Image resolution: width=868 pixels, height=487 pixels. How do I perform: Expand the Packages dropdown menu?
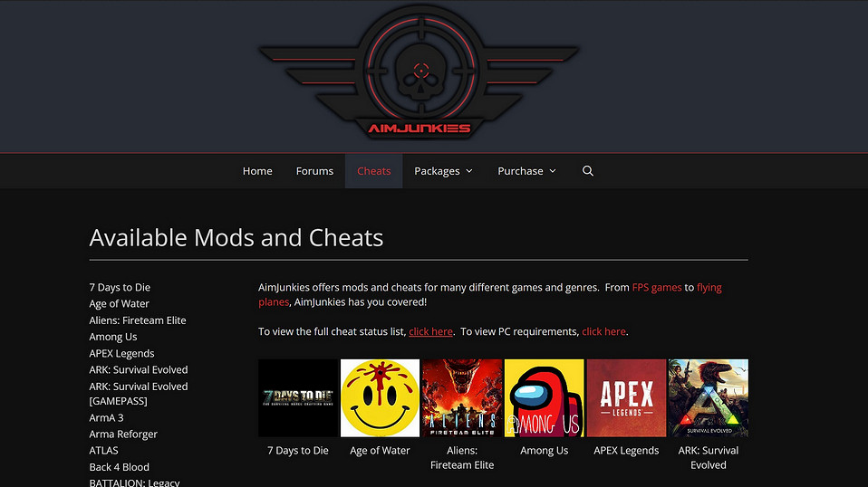tap(443, 171)
